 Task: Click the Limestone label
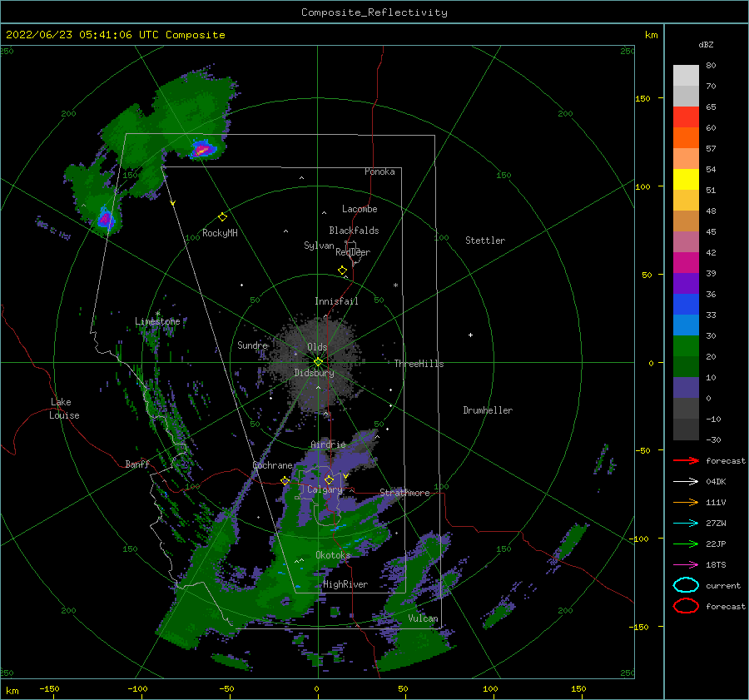click(157, 321)
